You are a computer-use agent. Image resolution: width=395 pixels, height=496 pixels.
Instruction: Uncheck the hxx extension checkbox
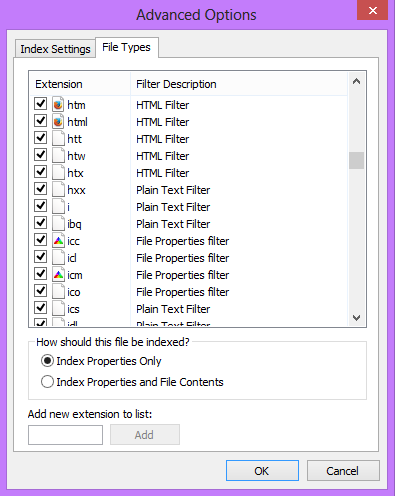[41, 189]
